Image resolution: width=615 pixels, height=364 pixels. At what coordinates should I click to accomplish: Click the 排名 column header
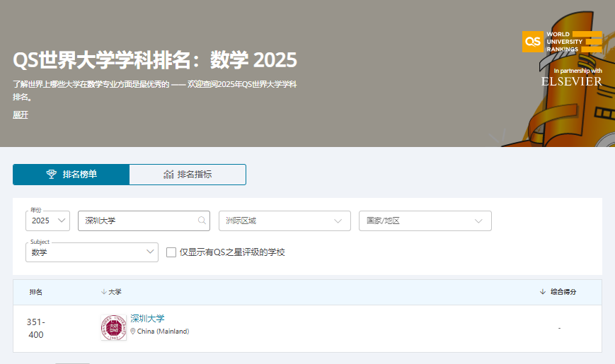36,292
